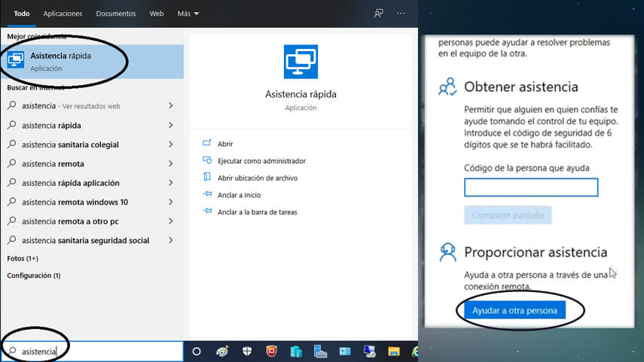Open the Windows Security shield taskbar icon
This screenshot has width=644, height=362.
(247, 351)
